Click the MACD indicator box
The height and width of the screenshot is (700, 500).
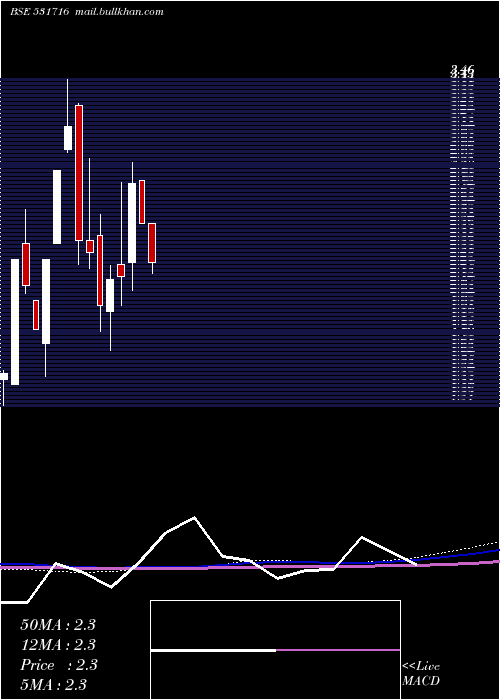(275, 650)
